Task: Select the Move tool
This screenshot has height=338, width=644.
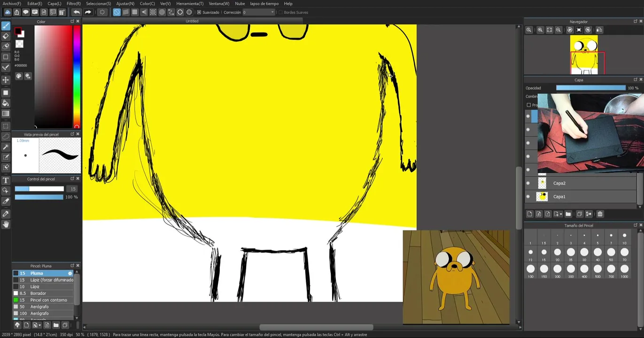Action: pyautogui.click(x=6, y=80)
